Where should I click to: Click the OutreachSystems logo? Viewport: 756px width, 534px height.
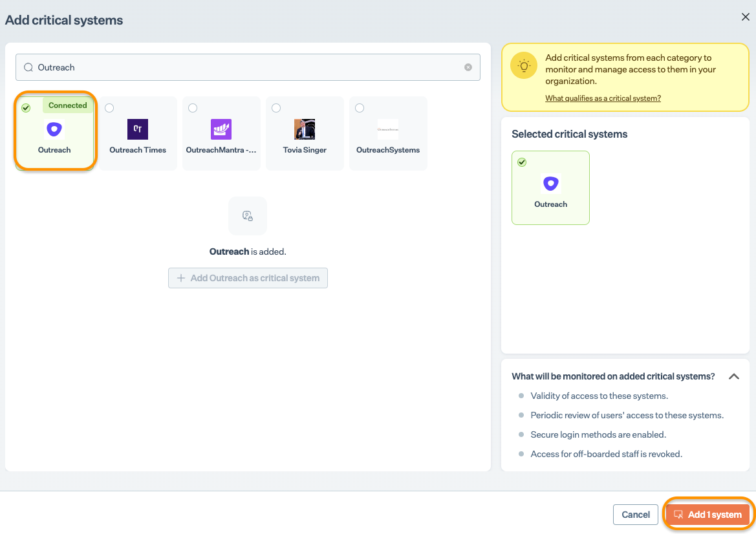pos(387,129)
